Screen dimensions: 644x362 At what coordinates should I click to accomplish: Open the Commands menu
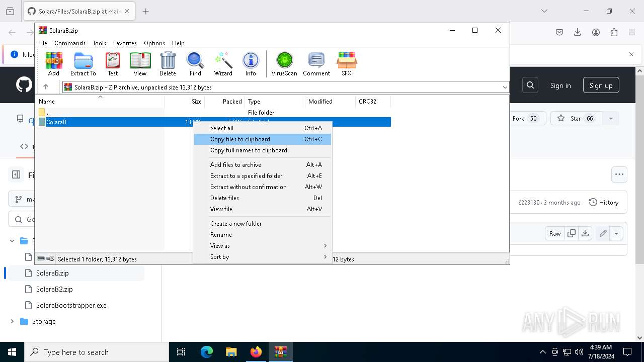click(70, 43)
